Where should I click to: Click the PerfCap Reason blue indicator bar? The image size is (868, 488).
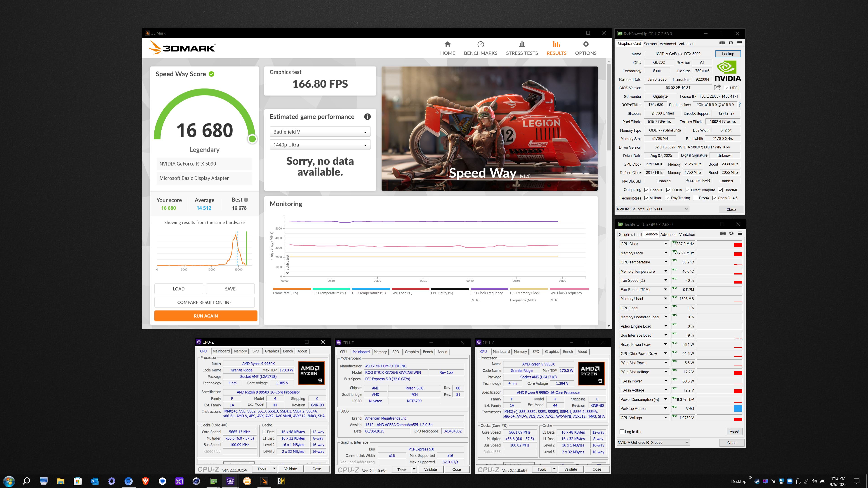point(738,408)
